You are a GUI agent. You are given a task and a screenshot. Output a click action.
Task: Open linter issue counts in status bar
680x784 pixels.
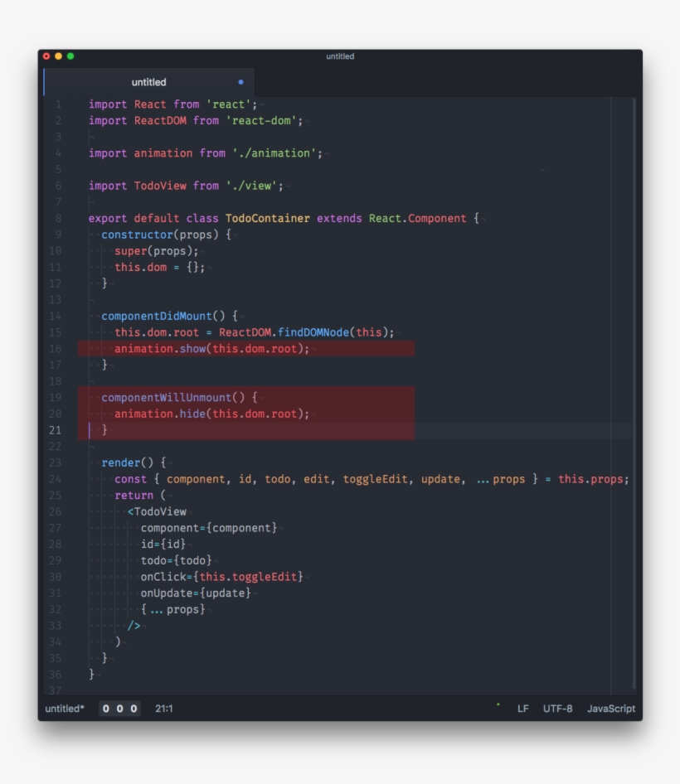coord(120,709)
